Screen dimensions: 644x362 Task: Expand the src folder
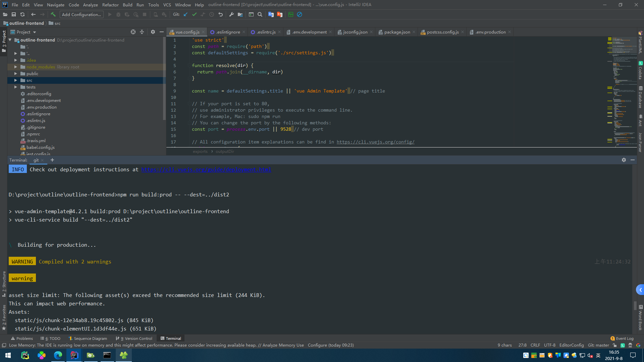(15, 80)
